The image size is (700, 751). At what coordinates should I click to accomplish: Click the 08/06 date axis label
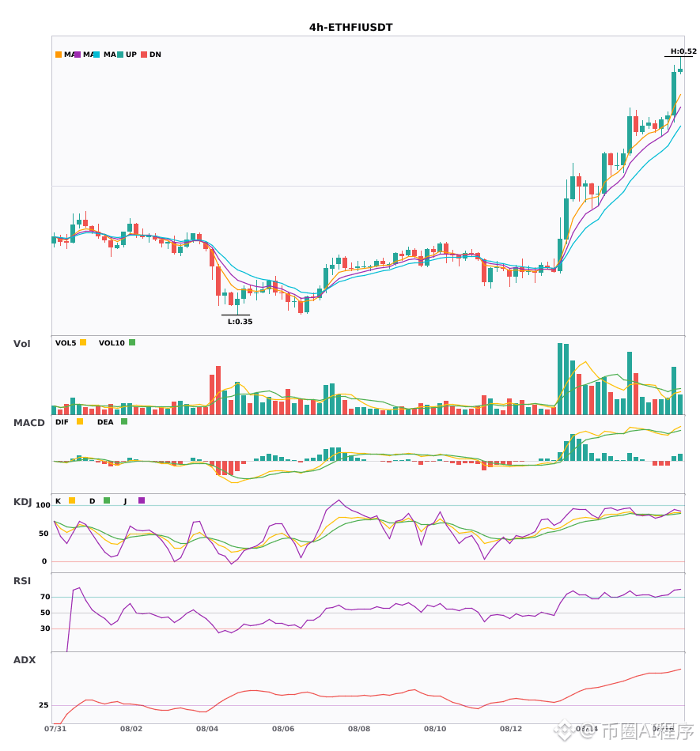click(x=283, y=729)
